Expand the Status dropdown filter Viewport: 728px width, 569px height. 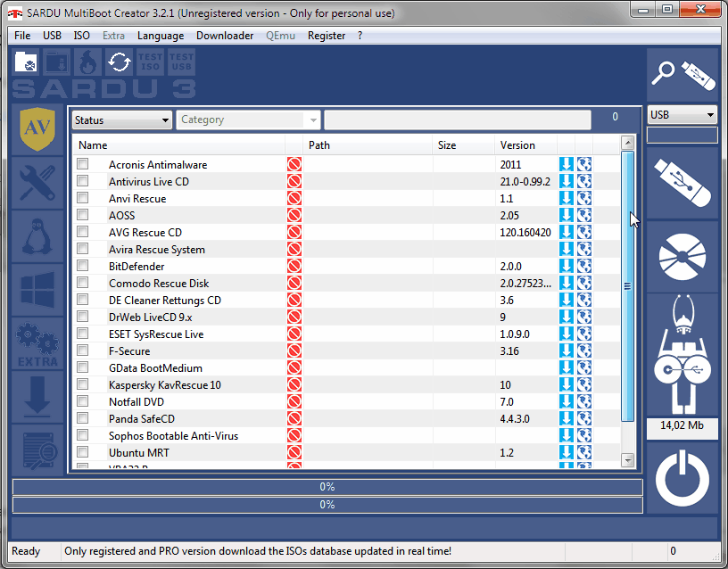(121, 120)
